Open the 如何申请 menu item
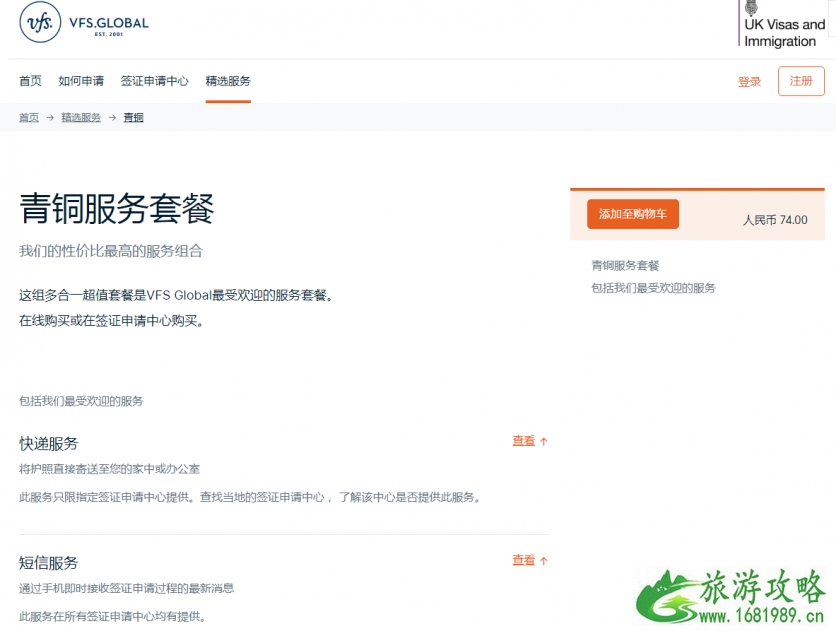The width and height of the screenshot is (836, 631). tap(81, 81)
